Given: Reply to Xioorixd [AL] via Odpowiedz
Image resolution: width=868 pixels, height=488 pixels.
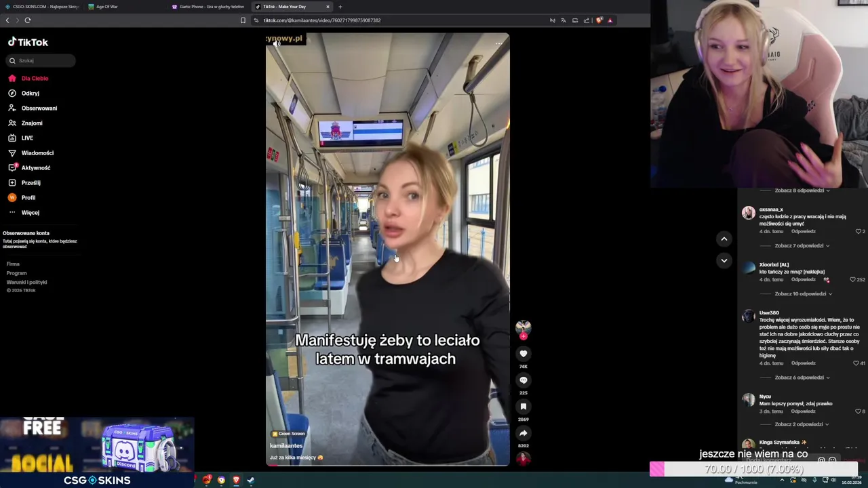Looking at the screenshot, I should pos(803,280).
